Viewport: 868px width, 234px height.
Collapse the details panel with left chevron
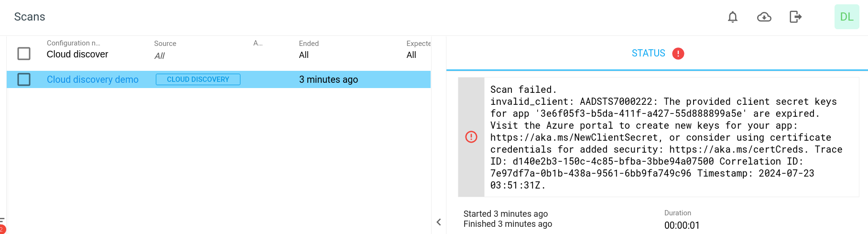[x=439, y=222]
